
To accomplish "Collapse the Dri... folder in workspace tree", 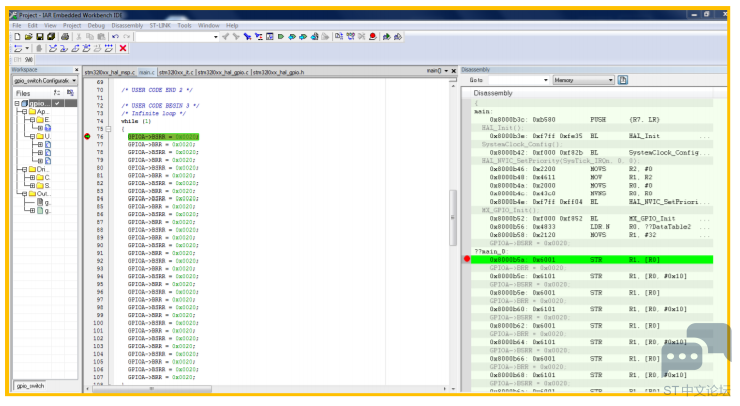I will tap(25, 169).
